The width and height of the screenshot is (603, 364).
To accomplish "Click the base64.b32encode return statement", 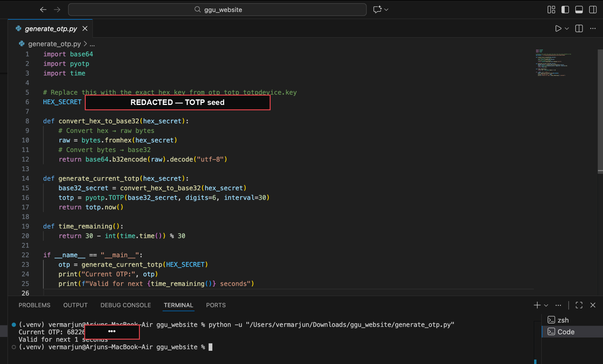I will (143, 159).
